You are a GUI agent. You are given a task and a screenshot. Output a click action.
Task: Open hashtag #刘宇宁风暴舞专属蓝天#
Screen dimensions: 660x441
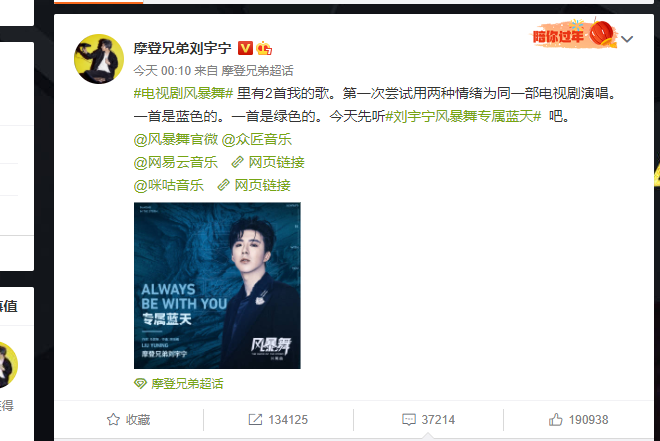[463, 116]
